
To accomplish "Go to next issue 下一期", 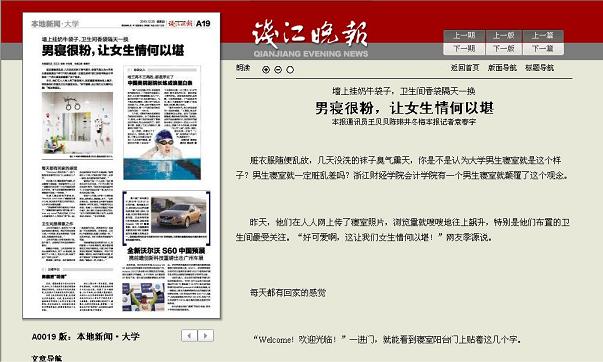I will coord(464,48).
